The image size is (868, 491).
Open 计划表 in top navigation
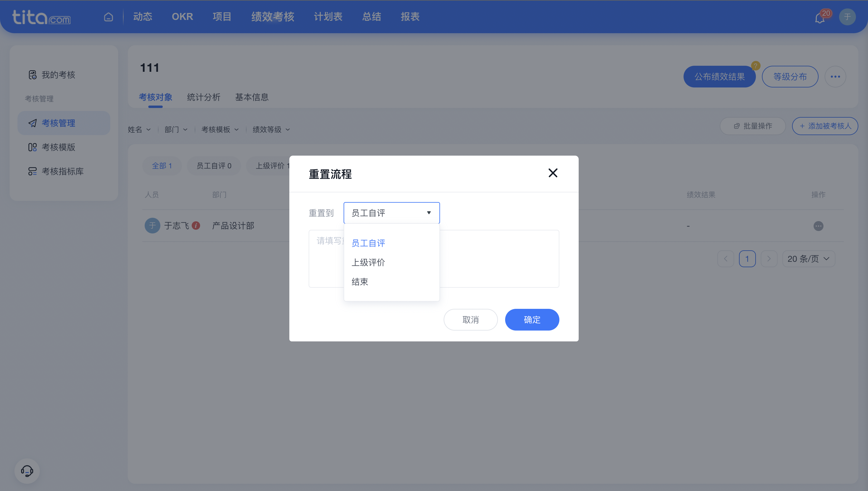coord(328,17)
